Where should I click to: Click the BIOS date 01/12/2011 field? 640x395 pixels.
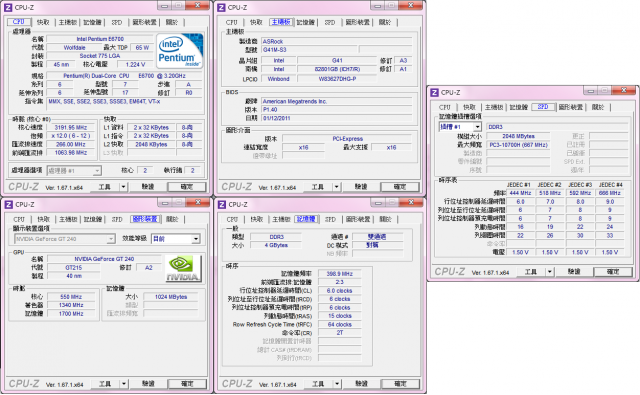(x=337, y=118)
